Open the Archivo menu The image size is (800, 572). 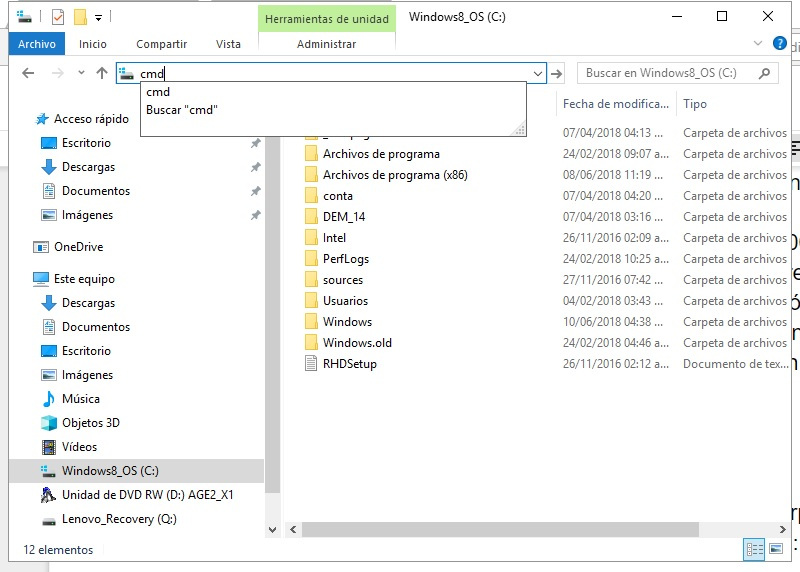coord(37,44)
